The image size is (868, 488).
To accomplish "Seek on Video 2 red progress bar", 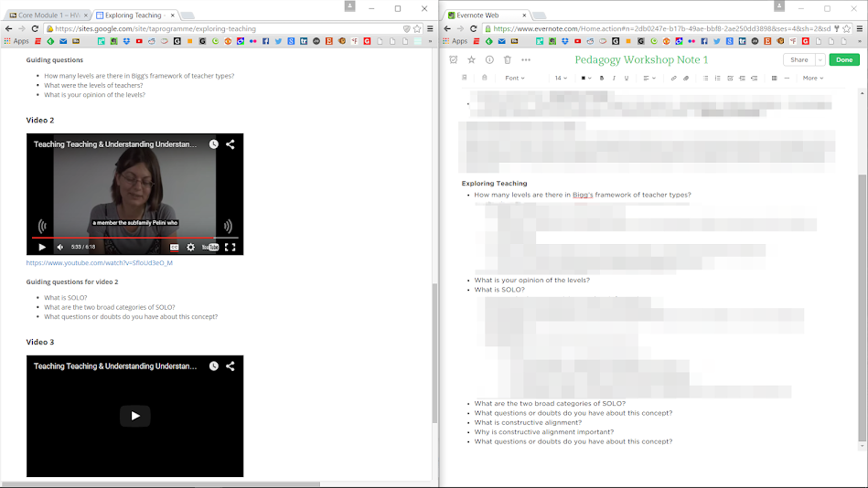I will pyautogui.click(x=134, y=238).
